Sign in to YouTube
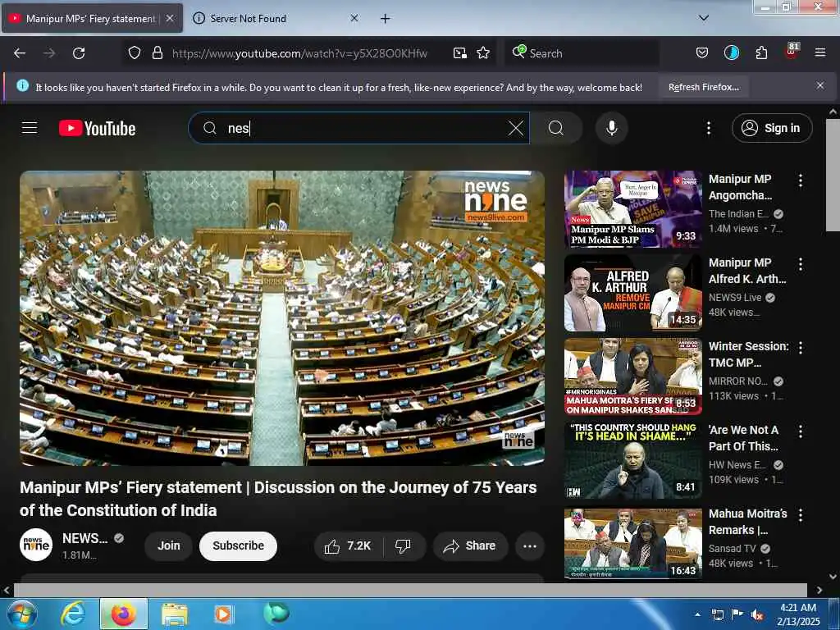 (771, 128)
